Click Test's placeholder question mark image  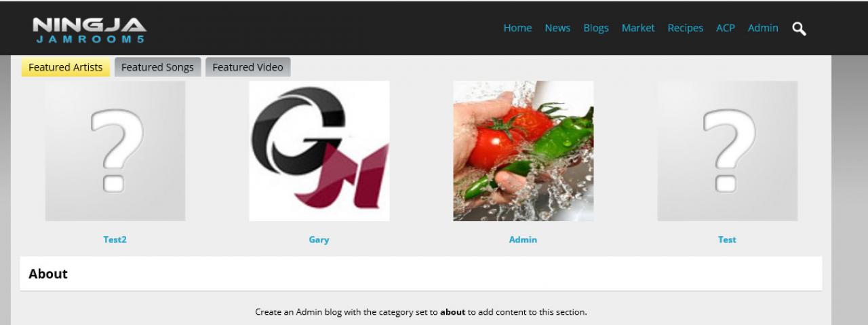(x=728, y=151)
